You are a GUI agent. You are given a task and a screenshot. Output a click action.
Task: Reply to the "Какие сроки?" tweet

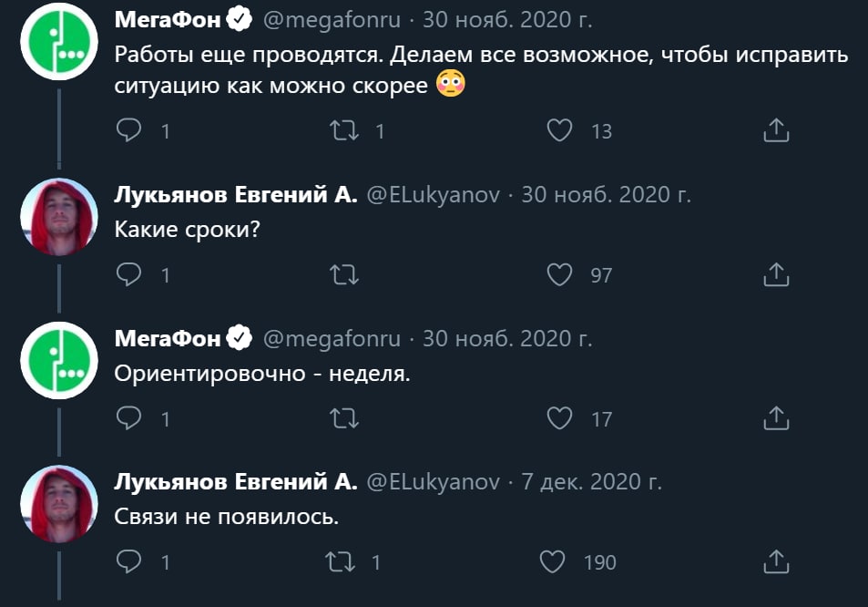point(130,274)
